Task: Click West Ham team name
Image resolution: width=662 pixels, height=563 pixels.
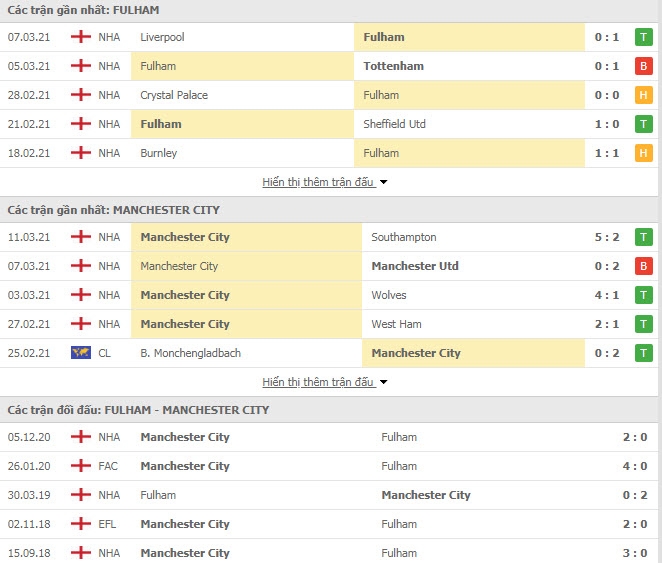Action: [x=396, y=324]
